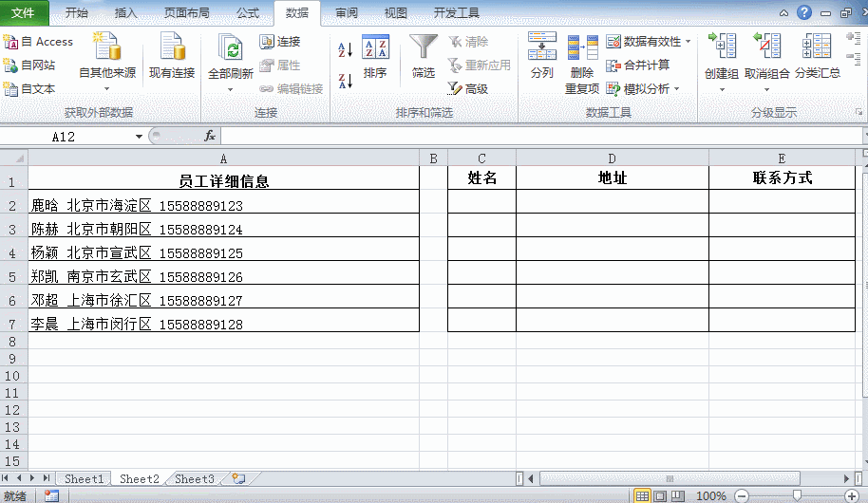Image resolution: width=868 pixels, height=503 pixels.
Task: Switch to the 插入 insert tab
Action: [125, 12]
